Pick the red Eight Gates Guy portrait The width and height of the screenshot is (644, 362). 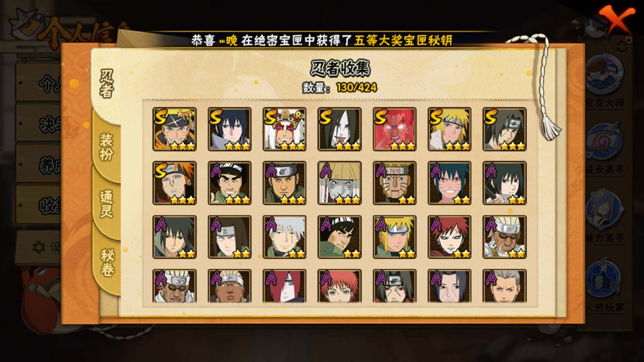click(x=394, y=129)
